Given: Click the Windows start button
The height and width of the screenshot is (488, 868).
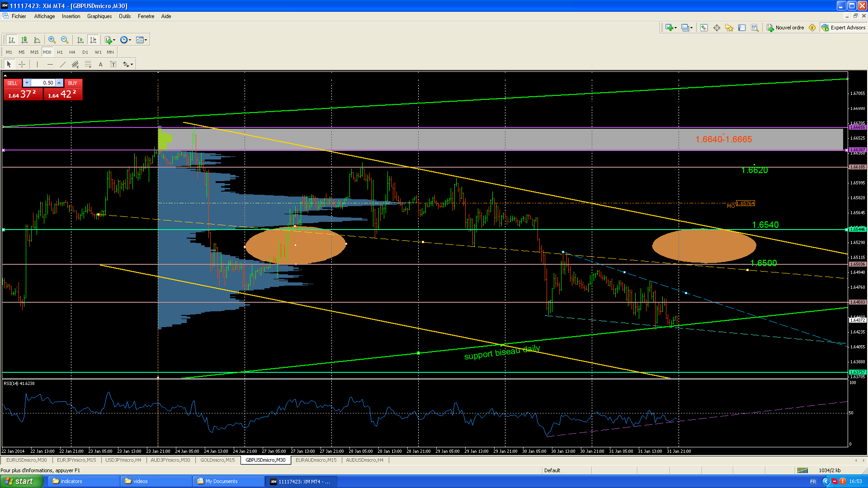Looking at the screenshot, I should (22, 481).
